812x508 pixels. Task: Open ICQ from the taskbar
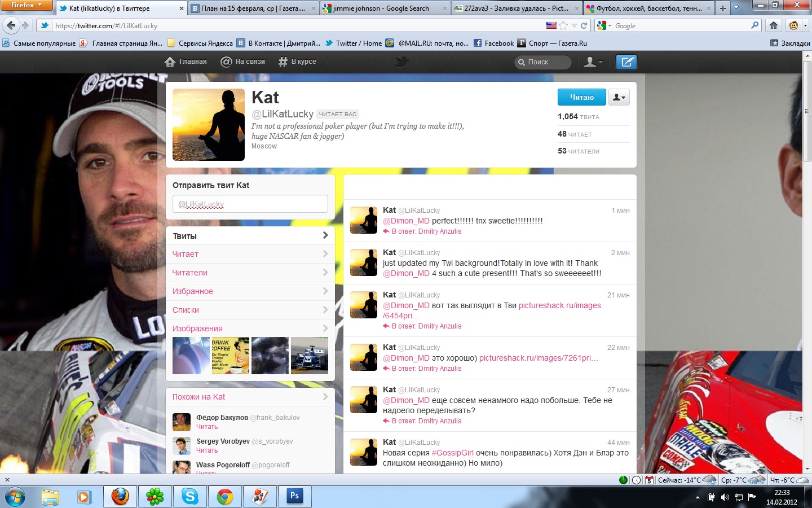click(x=155, y=497)
